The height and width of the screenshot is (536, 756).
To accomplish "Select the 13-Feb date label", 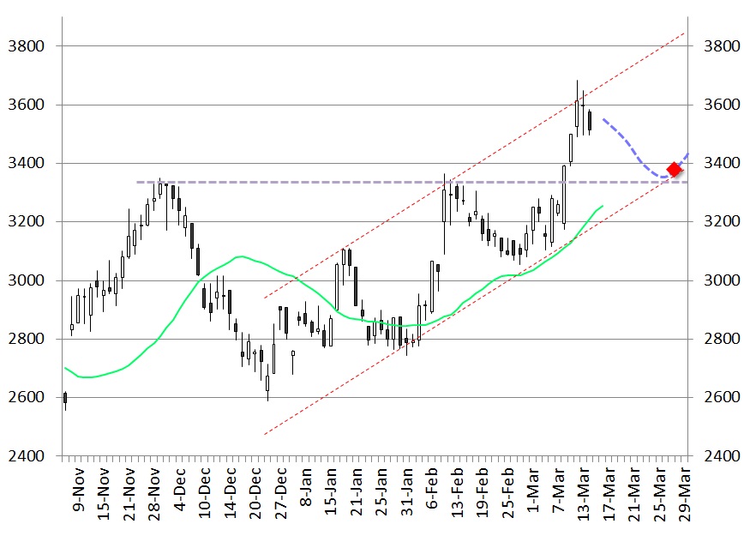I will pyautogui.click(x=458, y=492).
